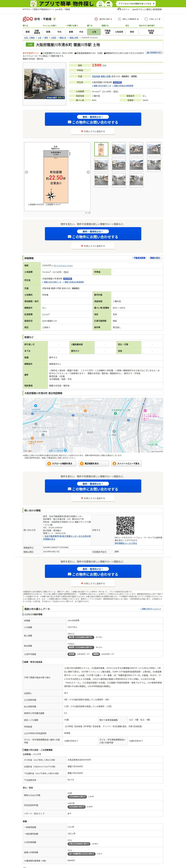186x868 pixels.
Task: Open 物件情報をメールで送る link
Action: (126, 543)
